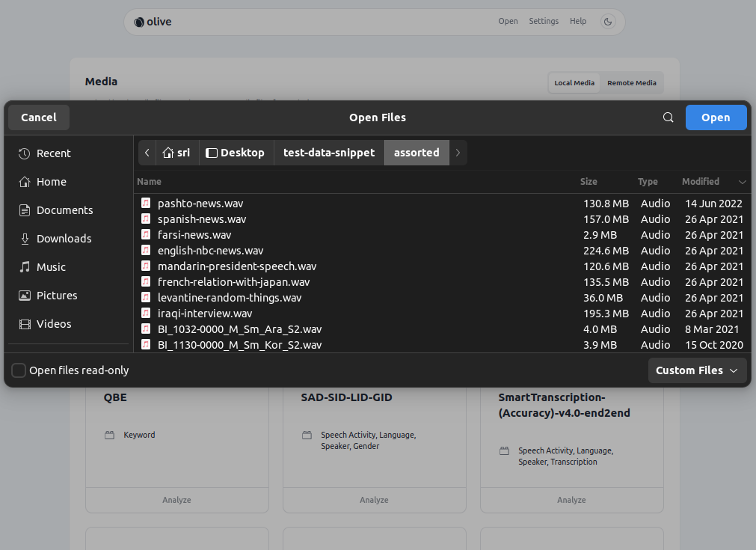756x550 pixels.
Task: Navigate to Desktop in the path bar
Action: point(236,153)
